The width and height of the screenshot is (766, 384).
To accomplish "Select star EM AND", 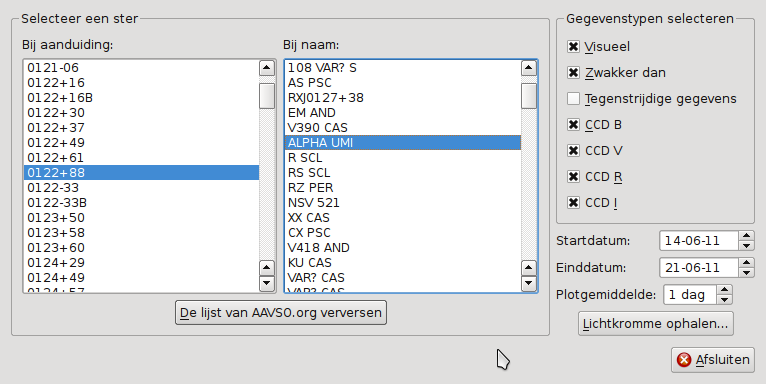I will coord(403,112).
